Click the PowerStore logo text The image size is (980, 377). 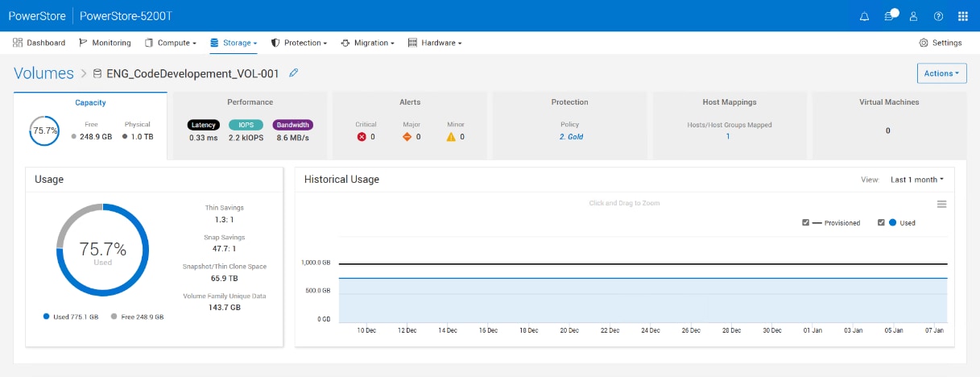[37, 16]
